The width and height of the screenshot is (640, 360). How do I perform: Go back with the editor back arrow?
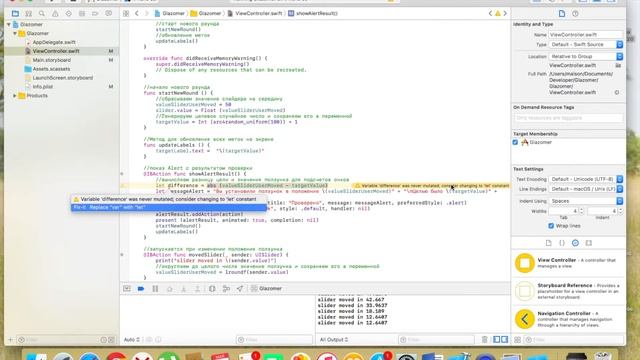(x=137, y=13)
